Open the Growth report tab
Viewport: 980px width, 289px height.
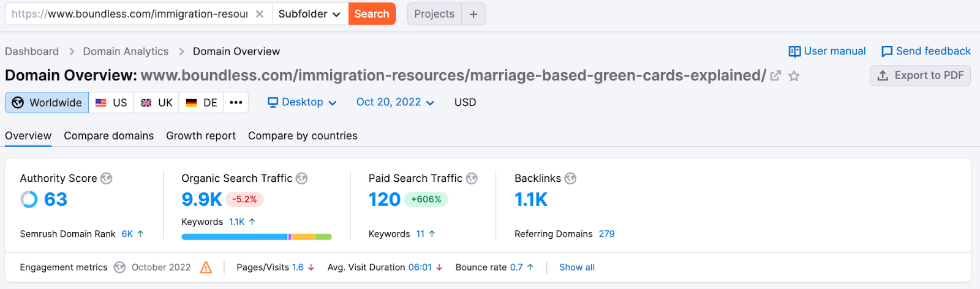(200, 136)
